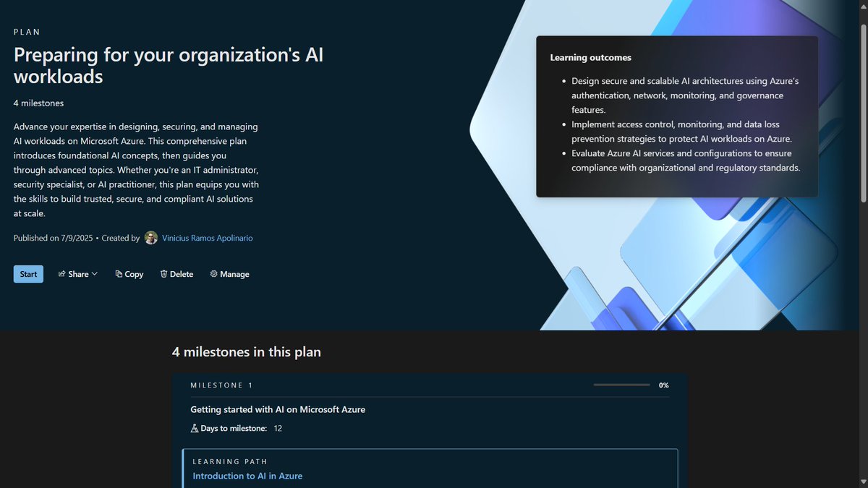Click the 0% progress label
The image size is (868, 488).
pos(663,385)
